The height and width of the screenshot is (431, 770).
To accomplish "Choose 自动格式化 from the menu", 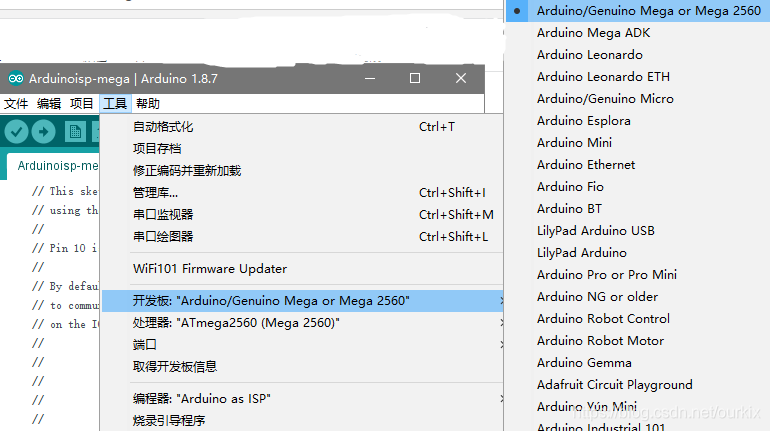I will [302, 127].
